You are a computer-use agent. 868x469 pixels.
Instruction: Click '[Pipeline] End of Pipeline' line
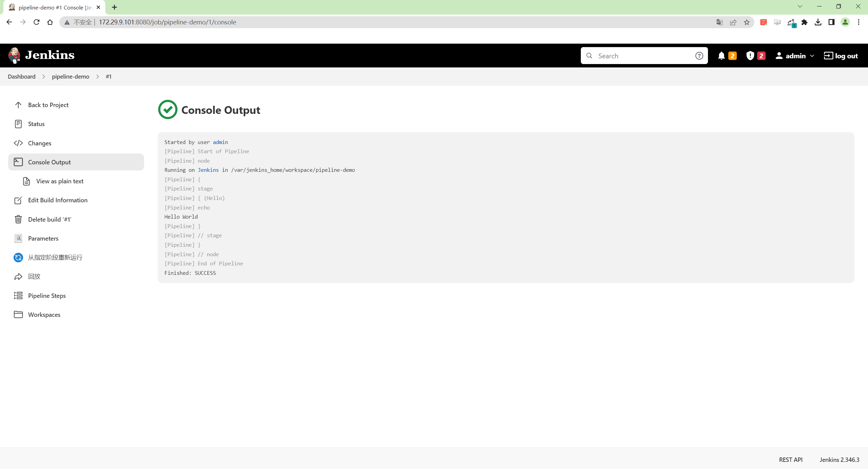pyautogui.click(x=204, y=264)
